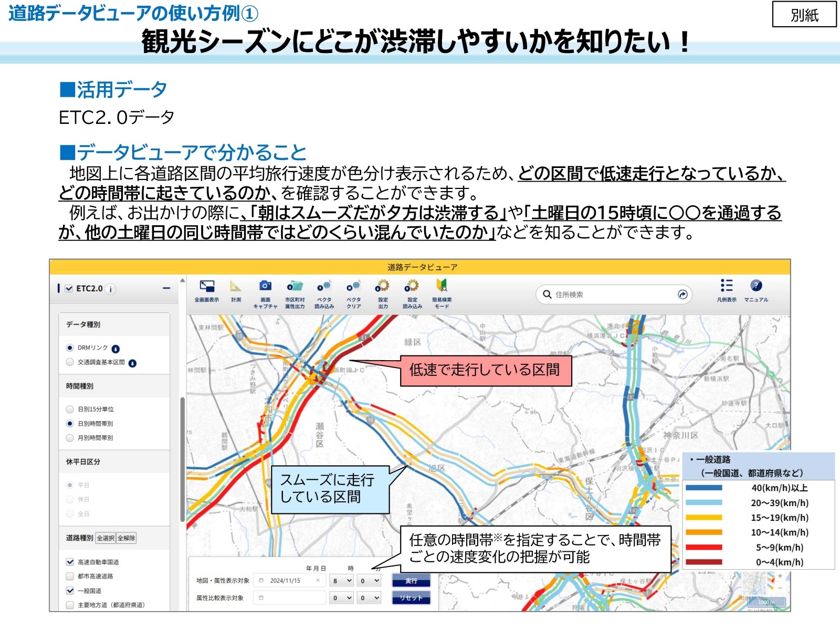Enable 簡易検索モード icon
The width and height of the screenshot is (840, 630).
pos(442,286)
